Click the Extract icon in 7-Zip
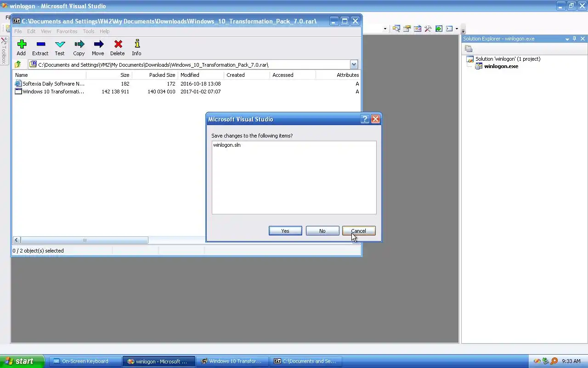The image size is (588, 368). (40, 44)
